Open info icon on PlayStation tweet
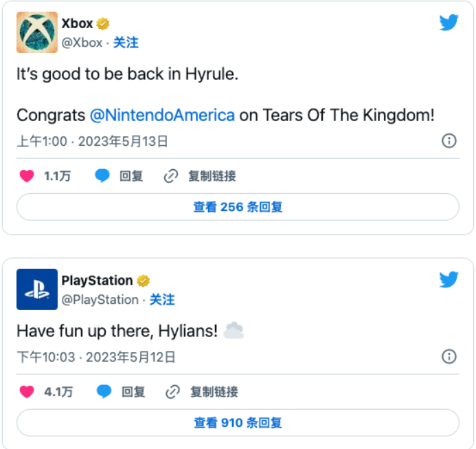 click(x=449, y=356)
